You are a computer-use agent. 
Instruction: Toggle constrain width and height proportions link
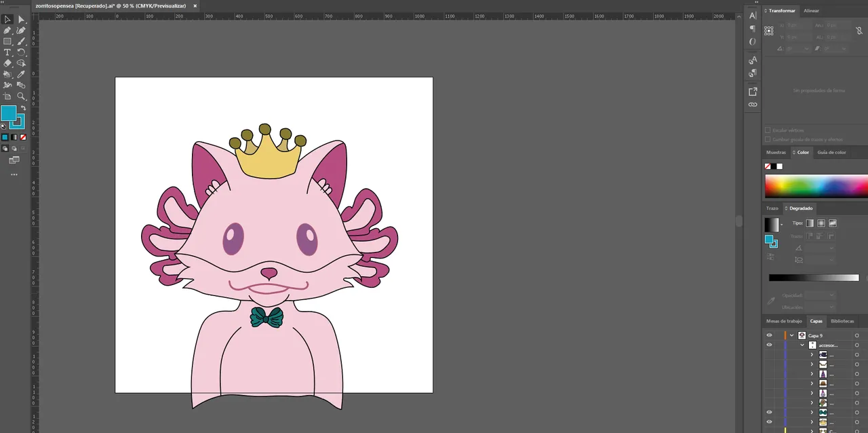tap(861, 31)
